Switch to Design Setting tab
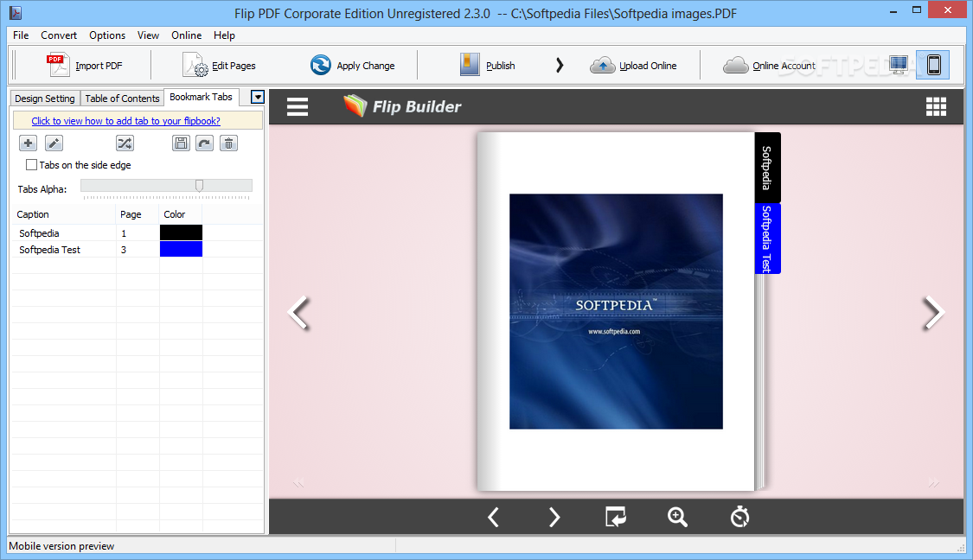The width and height of the screenshot is (973, 560). coord(45,98)
